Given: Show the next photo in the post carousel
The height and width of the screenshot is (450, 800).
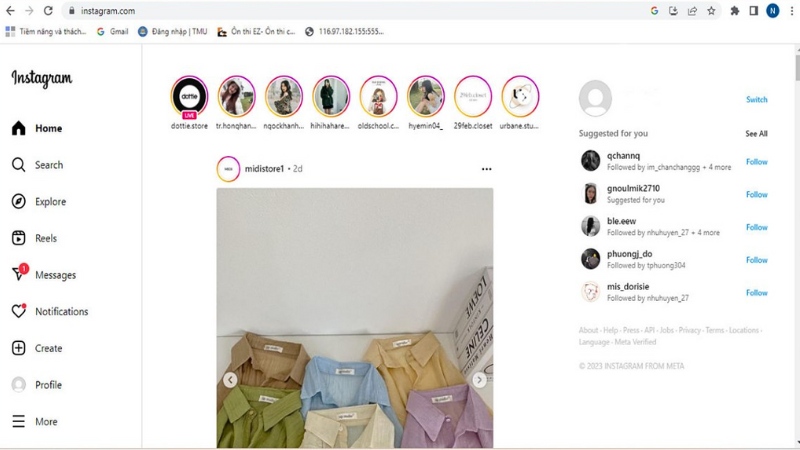Looking at the screenshot, I should coord(479,380).
